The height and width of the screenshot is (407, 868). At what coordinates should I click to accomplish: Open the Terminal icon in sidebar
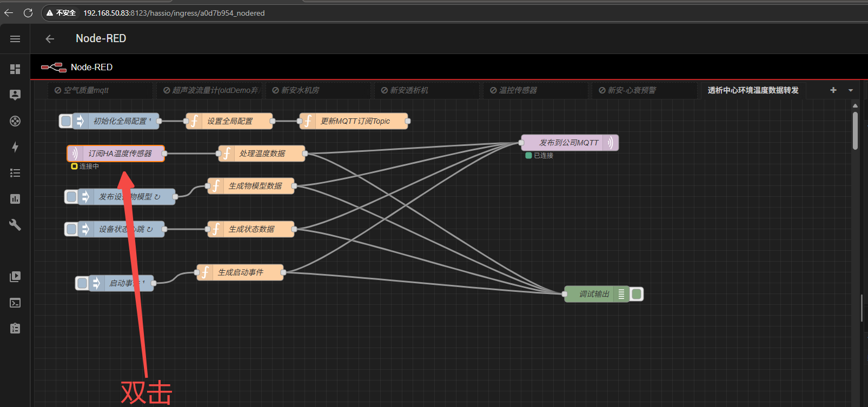pos(15,303)
